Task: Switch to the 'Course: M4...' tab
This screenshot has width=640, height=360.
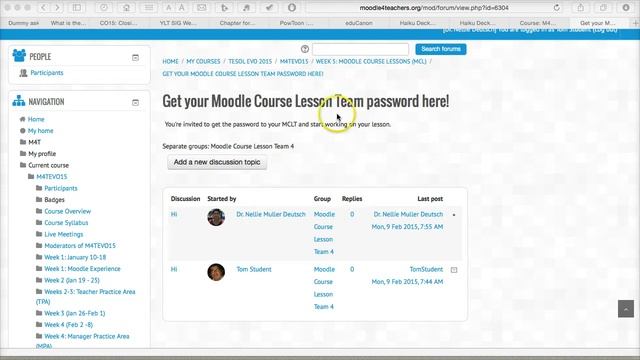Action: coord(538,23)
